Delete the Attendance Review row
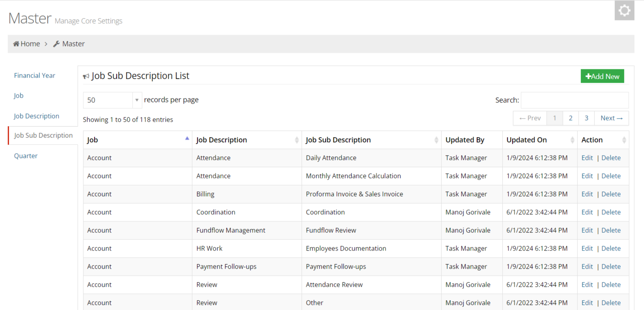The height and width of the screenshot is (310, 644). tap(611, 284)
